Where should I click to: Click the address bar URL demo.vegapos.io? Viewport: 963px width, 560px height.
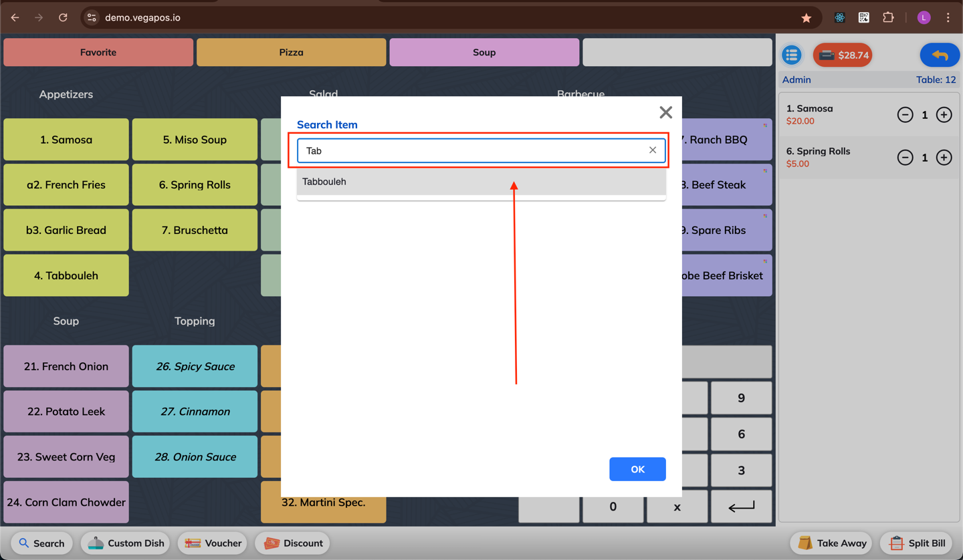142,18
